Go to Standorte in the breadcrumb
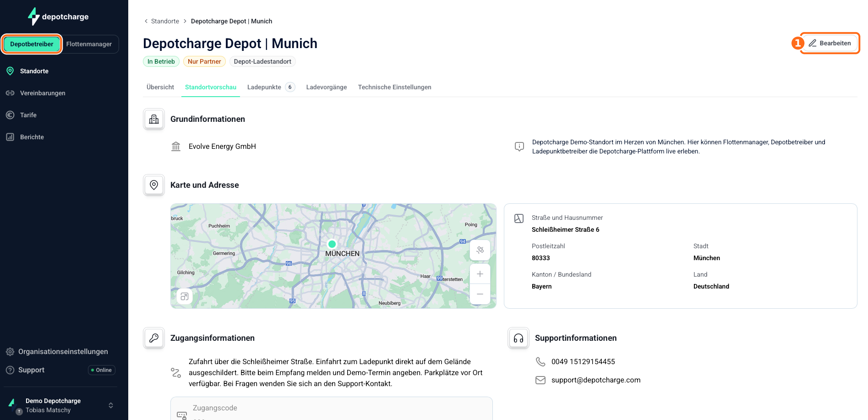868x420 pixels. click(165, 21)
